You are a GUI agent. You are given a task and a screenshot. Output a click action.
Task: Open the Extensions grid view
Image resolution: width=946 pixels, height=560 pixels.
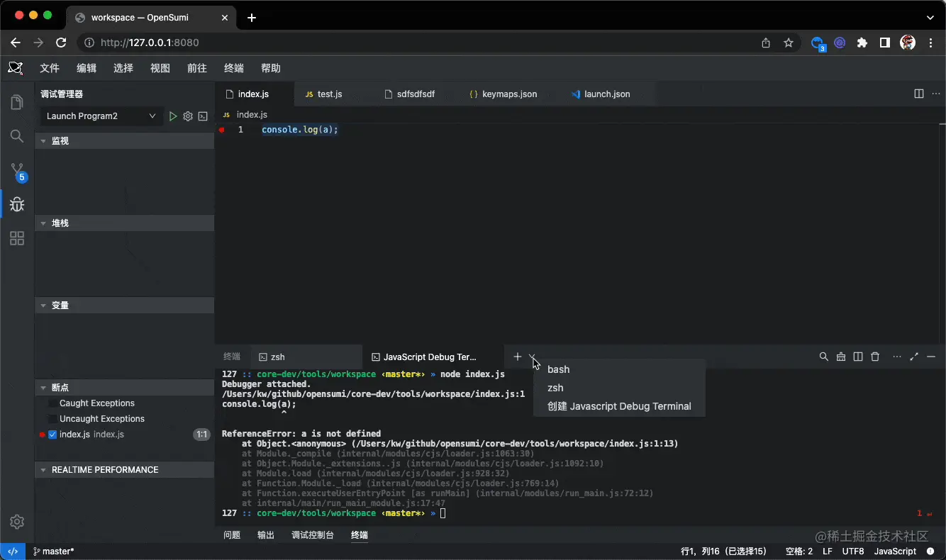tap(17, 239)
